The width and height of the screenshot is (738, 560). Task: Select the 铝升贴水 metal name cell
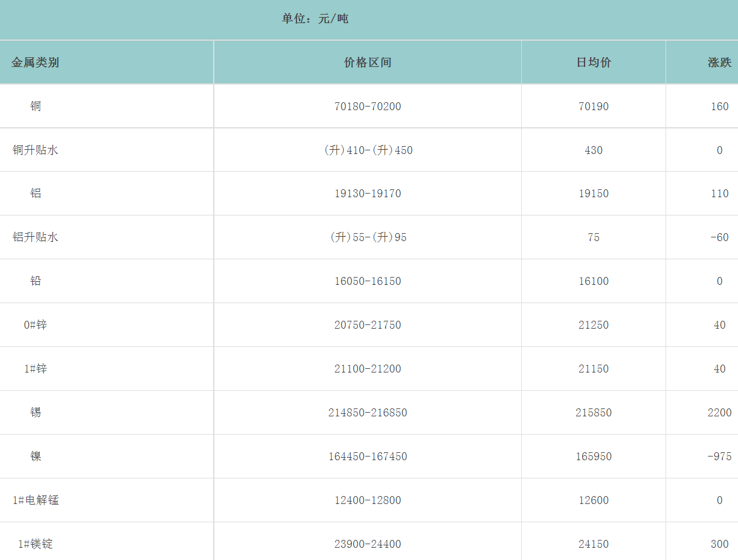coord(35,237)
